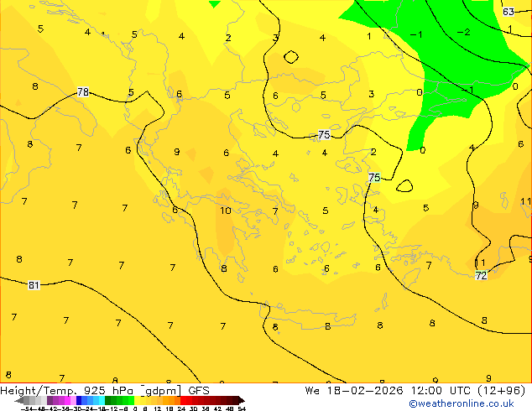Click the legend scale label -54
The height and width of the screenshot is (411, 532).
point(28,409)
